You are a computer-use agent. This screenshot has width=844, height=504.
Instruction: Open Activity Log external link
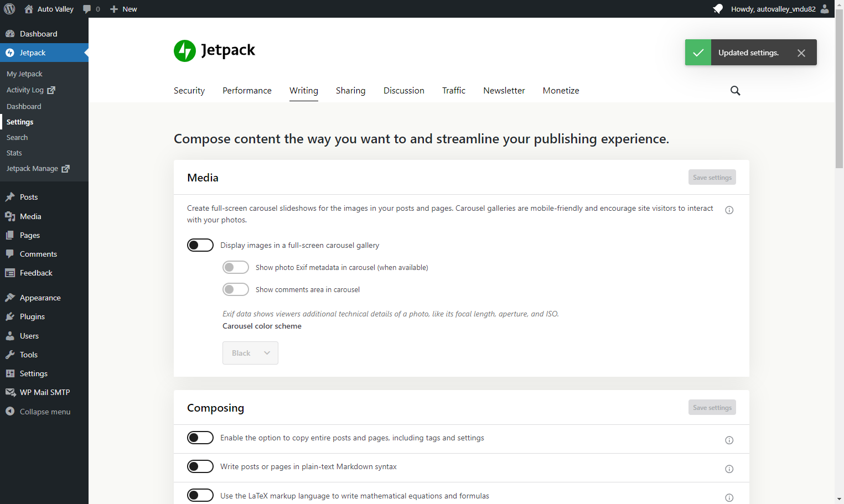tap(31, 90)
